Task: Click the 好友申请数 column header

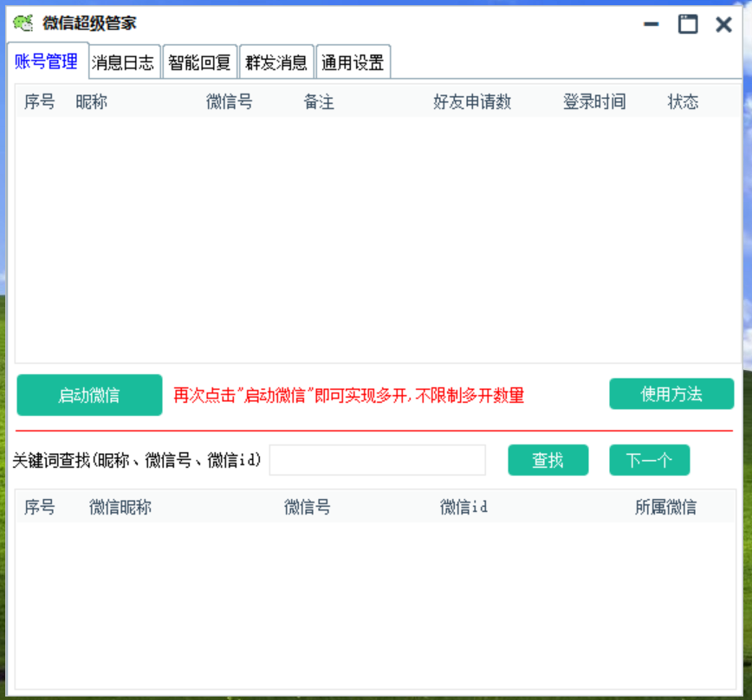Action: click(472, 102)
